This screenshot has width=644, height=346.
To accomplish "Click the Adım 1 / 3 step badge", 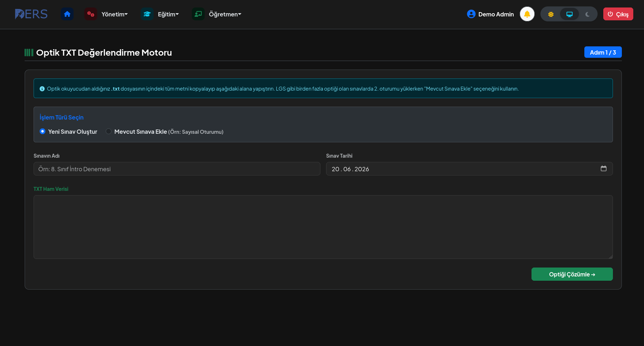I will coord(603,52).
